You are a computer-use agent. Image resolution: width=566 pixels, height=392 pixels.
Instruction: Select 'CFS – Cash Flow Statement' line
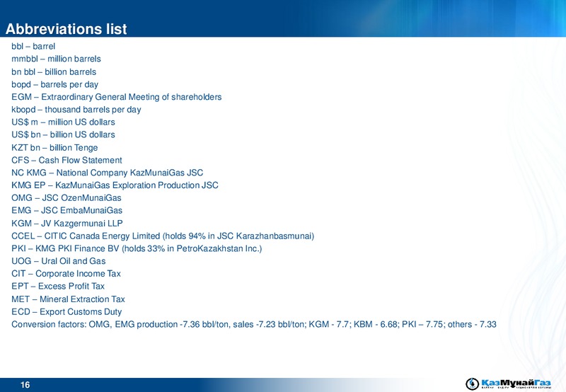click(x=67, y=160)
